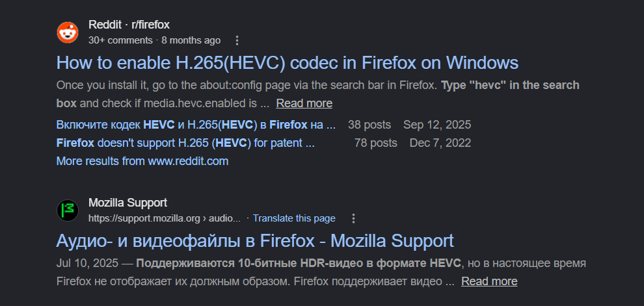Click the 8 months ago timestamp

point(191,41)
